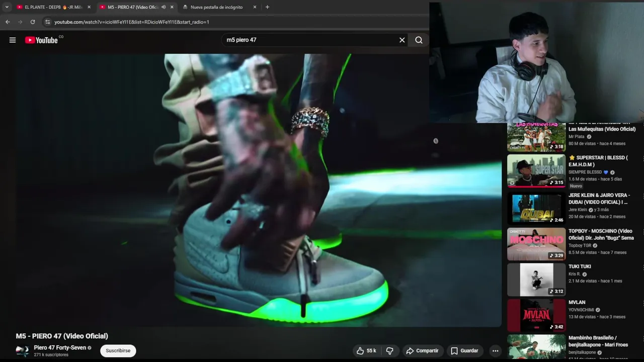
Task: Click the 55 k like count
Action: pyautogui.click(x=371, y=351)
